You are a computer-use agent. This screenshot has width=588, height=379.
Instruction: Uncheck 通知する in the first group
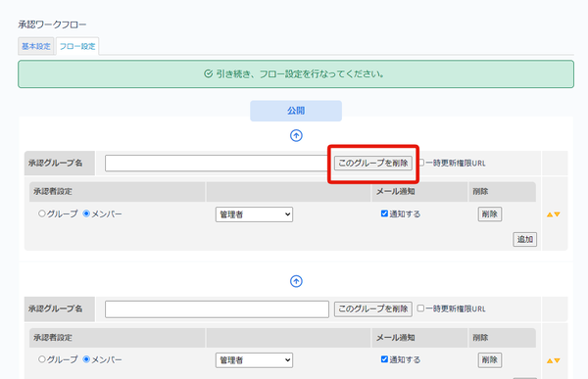(x=384, y=213)
